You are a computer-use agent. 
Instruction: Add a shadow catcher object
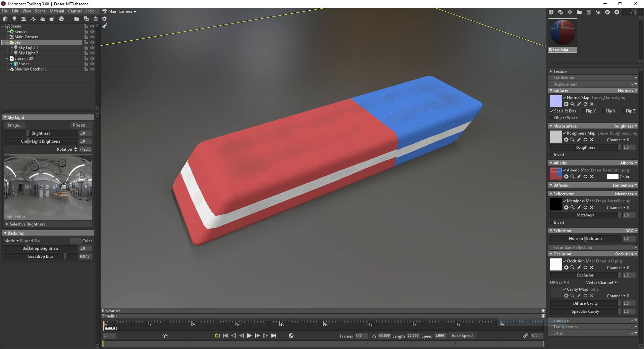click(x=33, y=19)
